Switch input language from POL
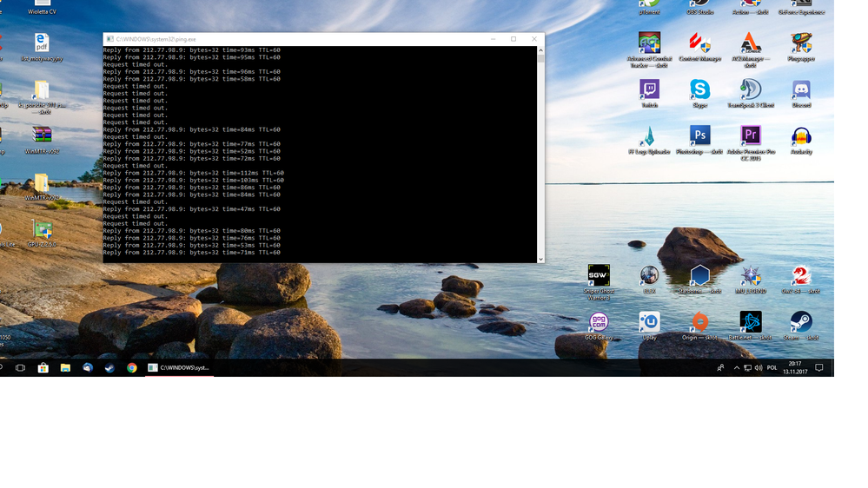868x488 pixels. click(x=772, y=368)
